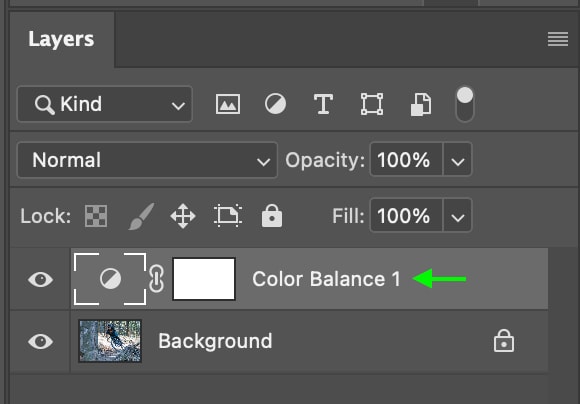This screenshot has height=404, width=580.
Task: Open the Layers panel hamburger menu
Action: click(558, 39)
